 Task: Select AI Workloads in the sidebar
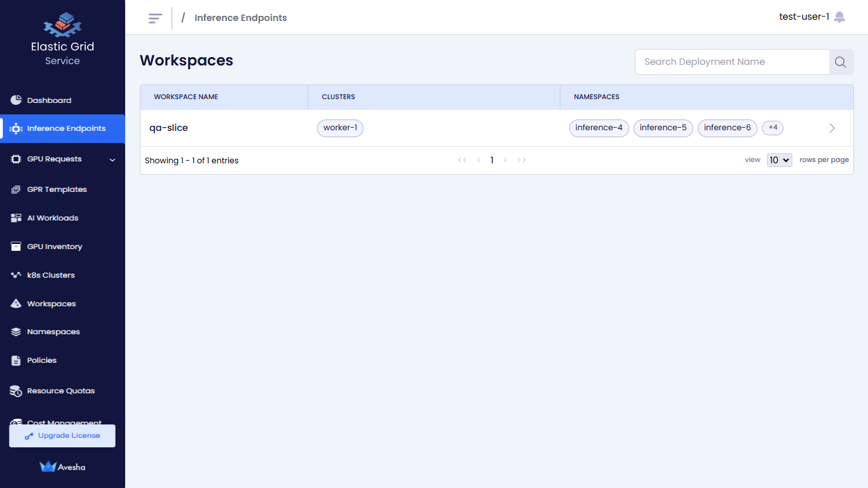pos(53,217)
